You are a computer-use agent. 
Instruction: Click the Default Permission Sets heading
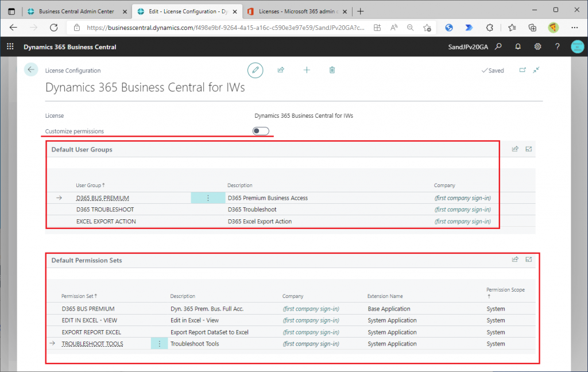[x=87, y=260]
